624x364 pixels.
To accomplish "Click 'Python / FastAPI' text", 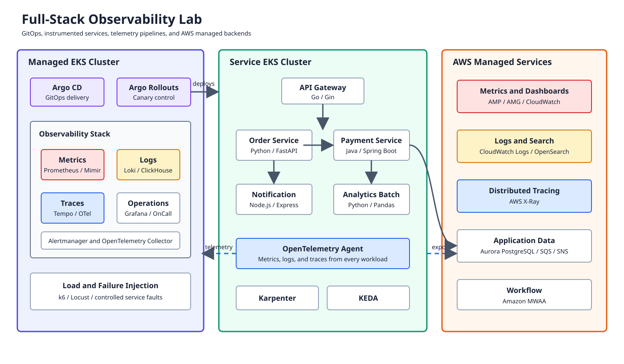I will (x=274, y=151).
